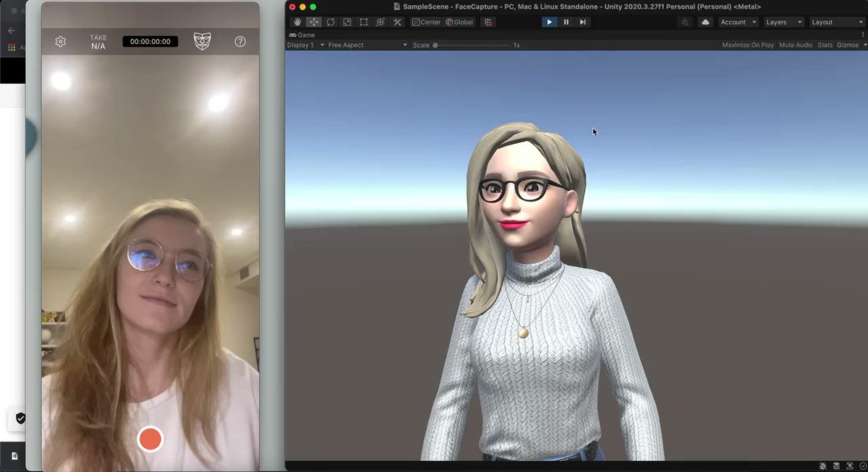Click the Scale slider handle
The image size is (868, 472).
pos(435,45)
